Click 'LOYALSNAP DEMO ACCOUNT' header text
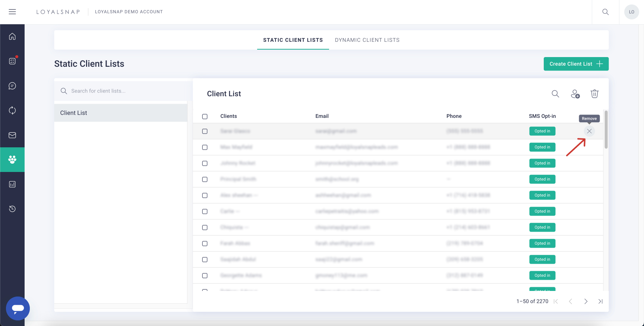Screen dimensions: 644x326 click(x=129, y=12)
